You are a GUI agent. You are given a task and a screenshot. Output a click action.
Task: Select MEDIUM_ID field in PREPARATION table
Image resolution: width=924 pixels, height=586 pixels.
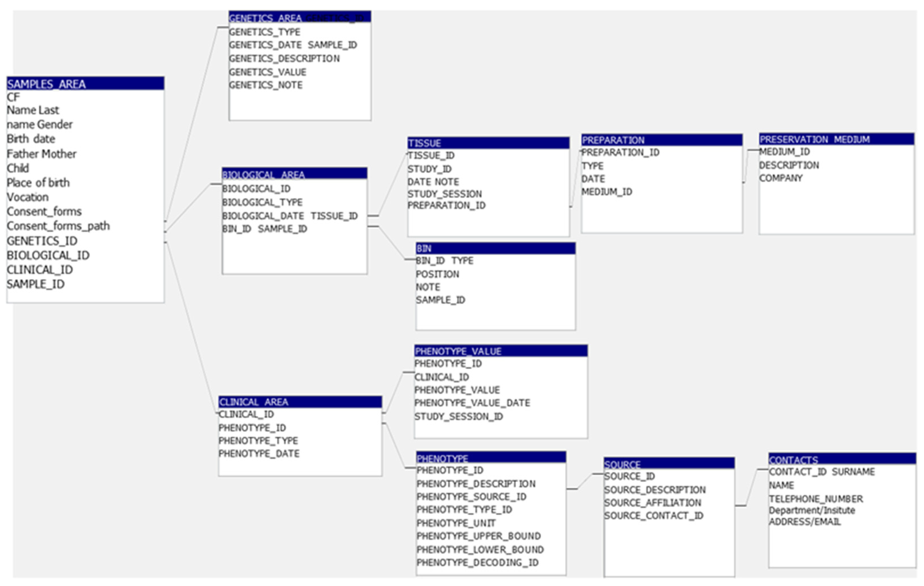[x=607, y=192]
